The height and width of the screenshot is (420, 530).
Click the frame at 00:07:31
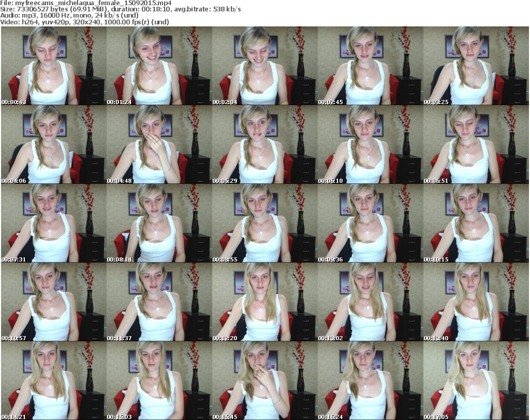point(54,223)
